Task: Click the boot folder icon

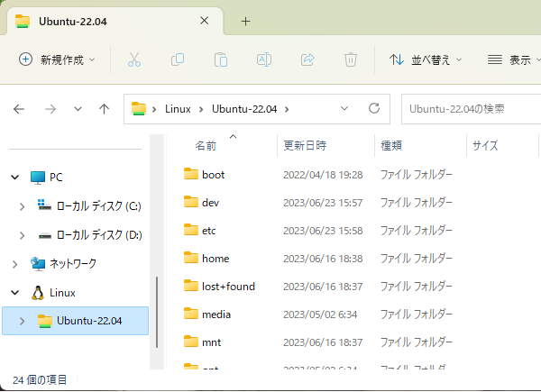Action: (191, 174)
